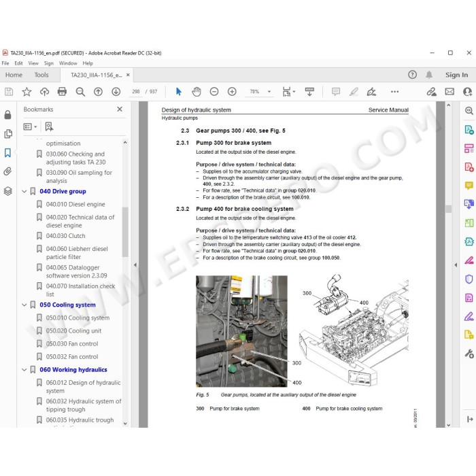Activate the arrow selection tool

coord(178,91)
